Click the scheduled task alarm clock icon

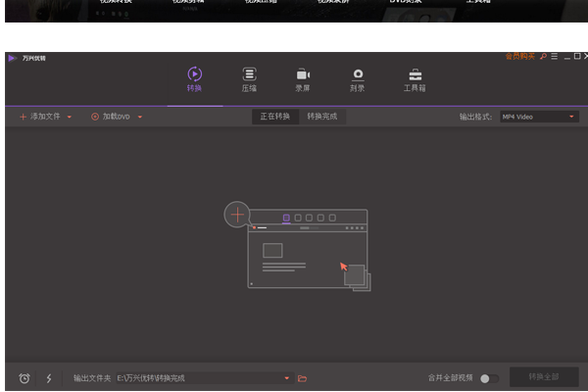[x=24, y=378]
